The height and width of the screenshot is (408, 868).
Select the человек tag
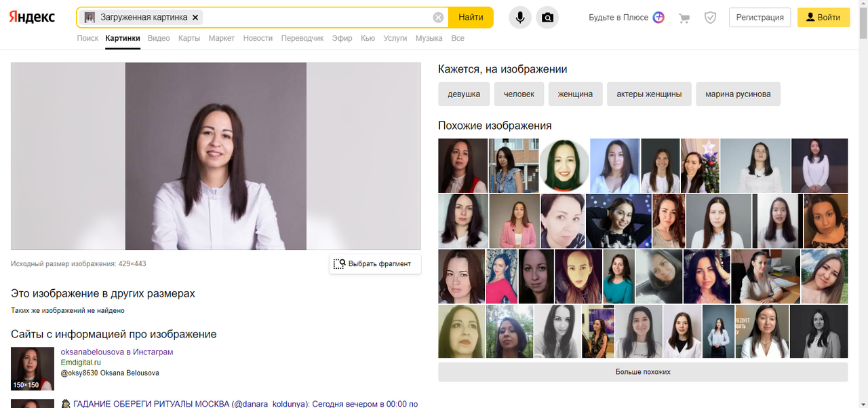click(x=519, y=94)
